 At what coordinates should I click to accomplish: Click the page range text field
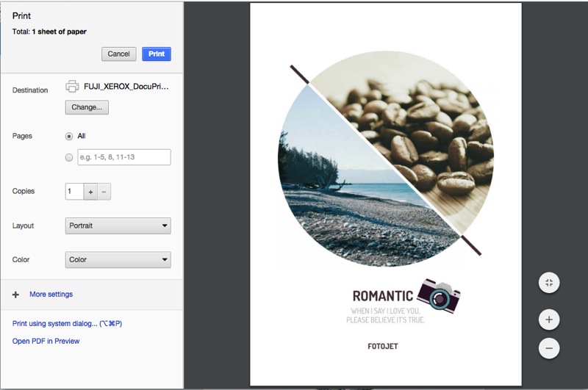coord(123,157)
